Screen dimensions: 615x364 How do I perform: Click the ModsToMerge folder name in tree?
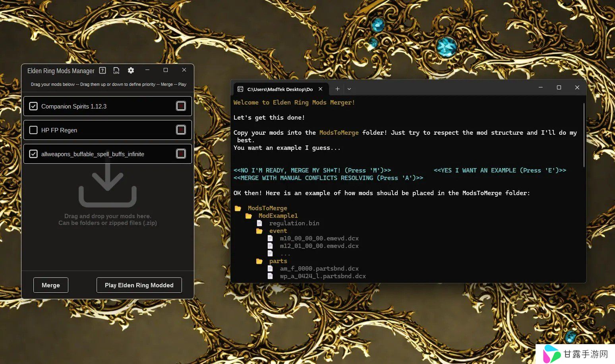(x=267, y=208)
